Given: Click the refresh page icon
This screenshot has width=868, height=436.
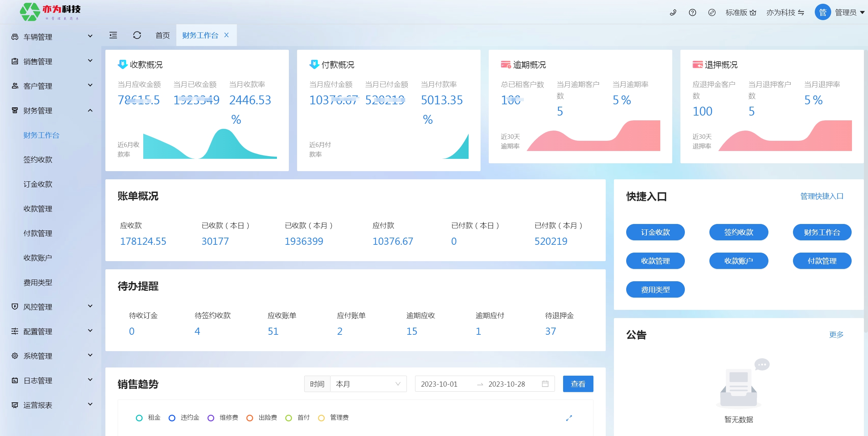Looking at the screenshot, I should pos(137,35).
